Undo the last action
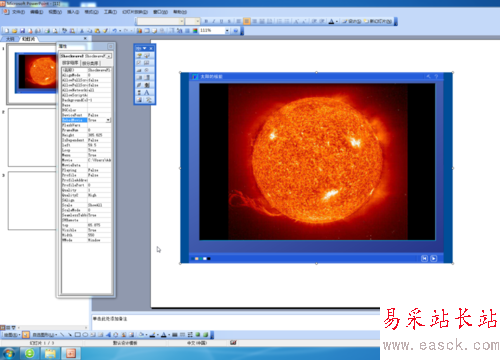Screen dimensions: 500x360 pyautogui.click(x=114, y=31)
